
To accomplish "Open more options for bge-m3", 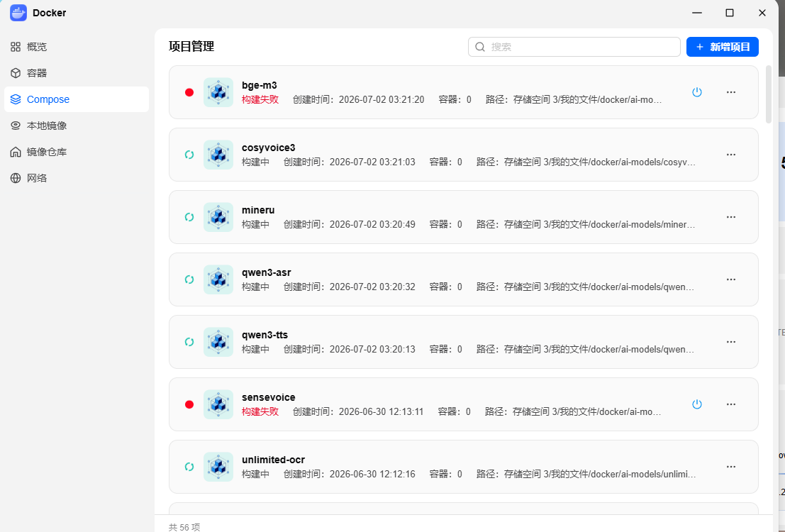I will coord(730,92).
